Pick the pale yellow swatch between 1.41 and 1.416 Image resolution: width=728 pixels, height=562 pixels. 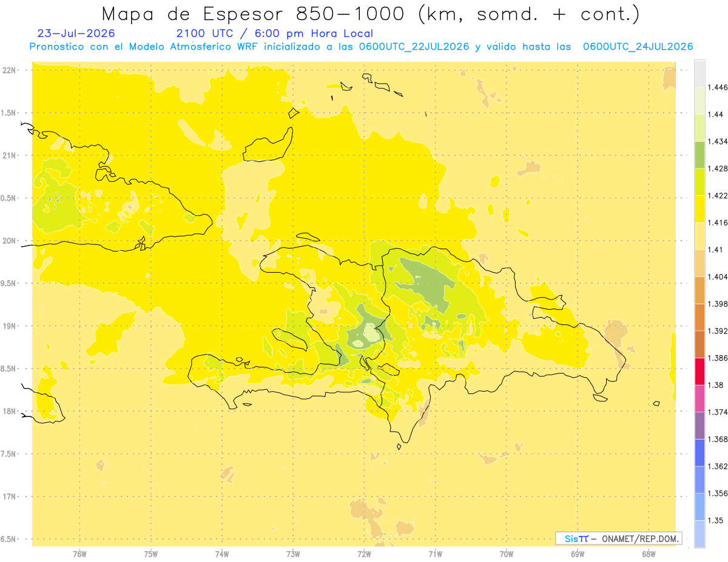(x=699, y=236)
